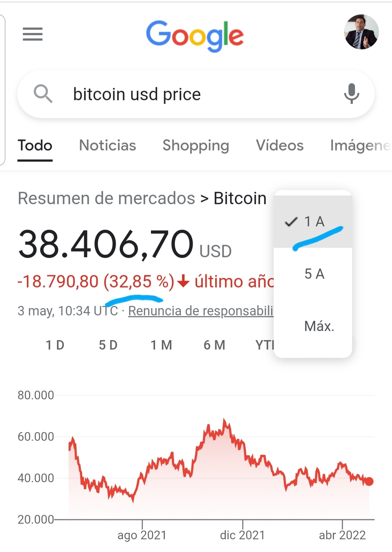This screenshot has width=392, height=552.
Task: Switch chart to 5 D range
Action: coord(108,345)
